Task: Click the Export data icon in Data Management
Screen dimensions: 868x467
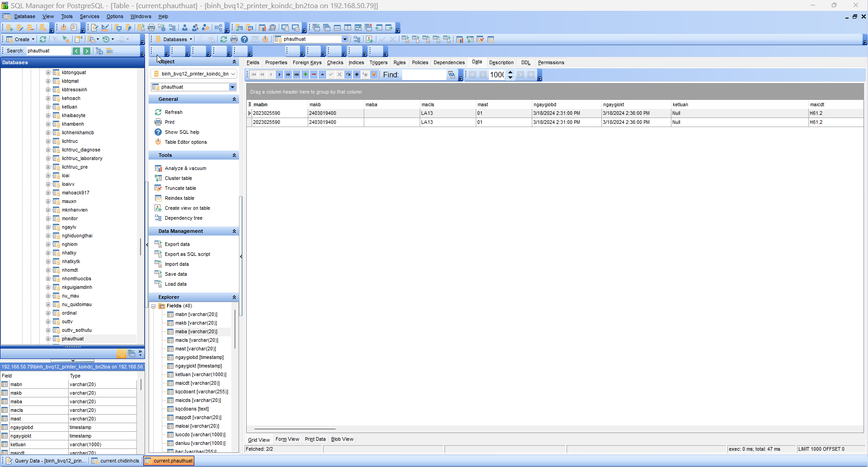Action: pyautogui.click(x=158, y=244)
